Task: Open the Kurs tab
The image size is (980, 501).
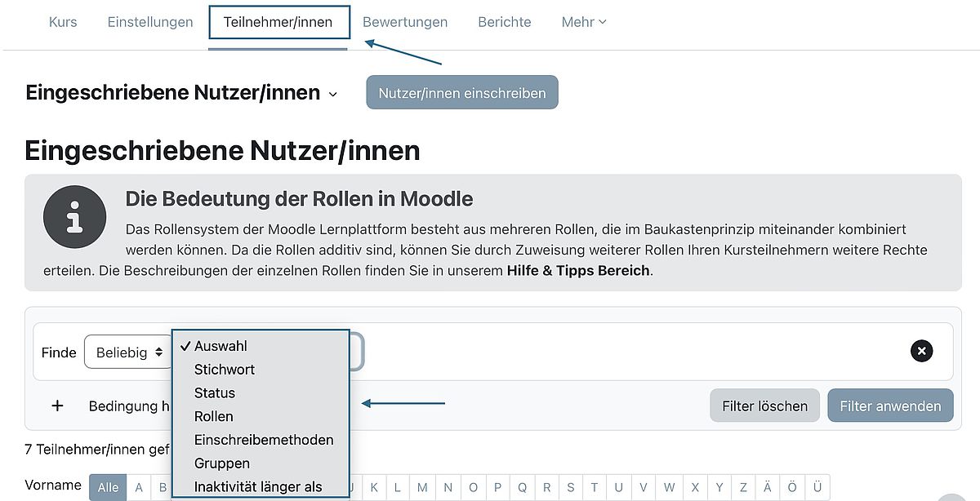Action: (x=63, y=22)
